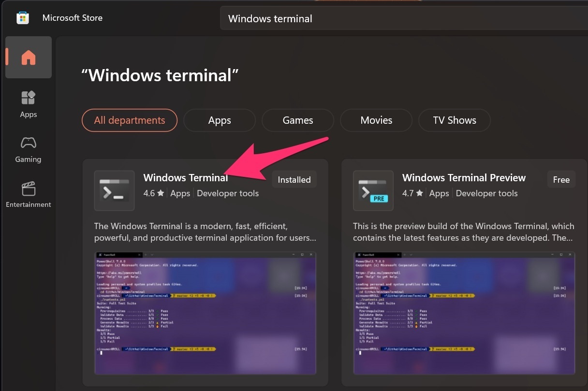Open the Entertainment section in the sidebar

tap(28, 194)
